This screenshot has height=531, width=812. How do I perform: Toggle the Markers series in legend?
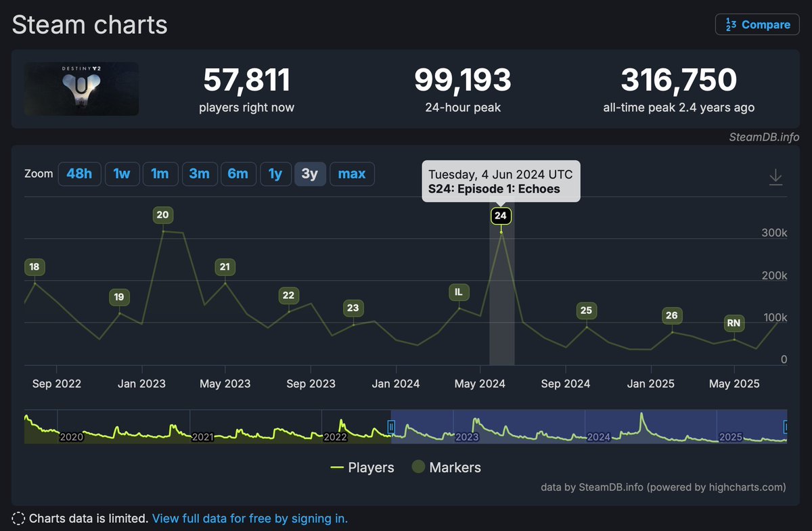pyautogui.click(x=447, y=467)
